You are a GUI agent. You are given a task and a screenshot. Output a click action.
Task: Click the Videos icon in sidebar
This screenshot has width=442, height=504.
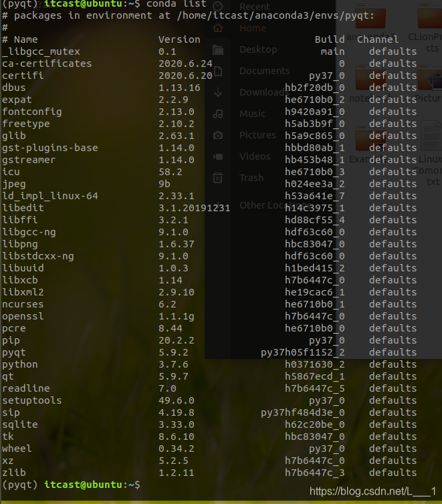[x=218, y=156]
